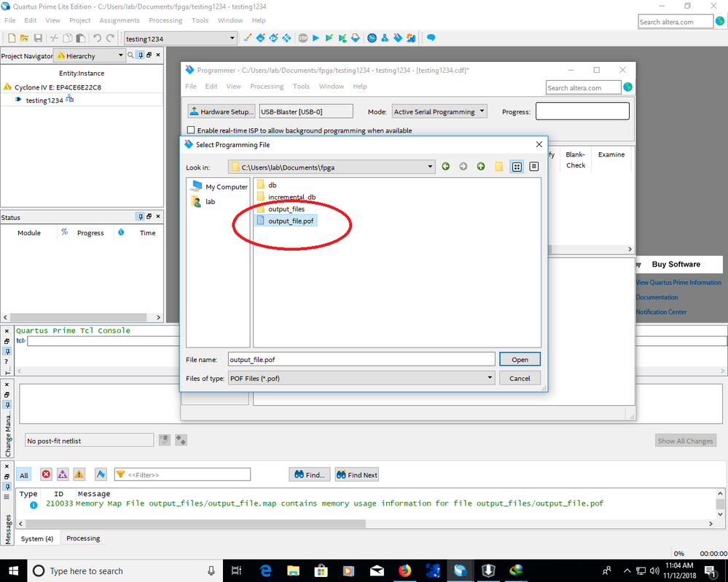
Task: Expand the Look in path dropdown
Action: [x=430, y=167]
